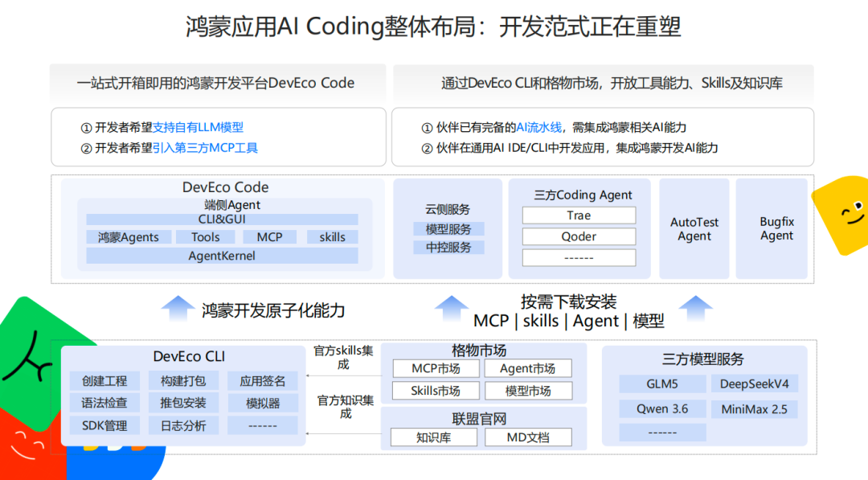Click 创建工程 in DevEco CLI
Image resolution: width=868 pixels, height=480 pixels.
tap(104, 381)
